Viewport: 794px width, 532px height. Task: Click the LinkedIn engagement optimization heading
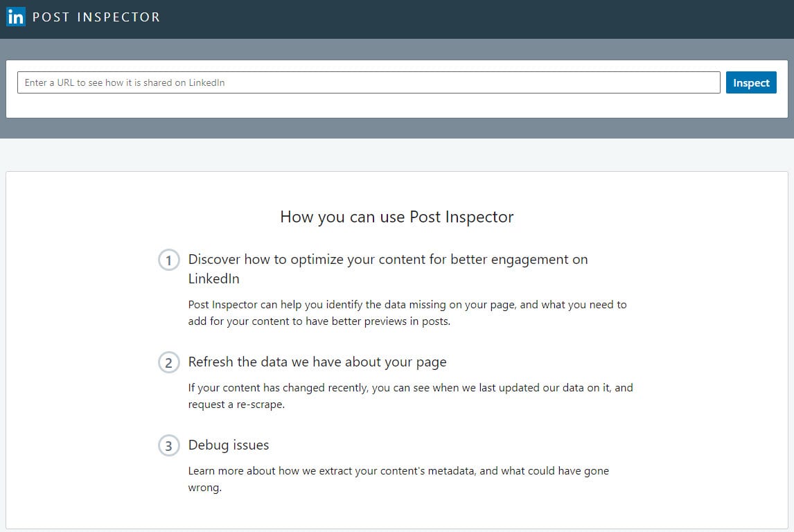point(388,269)
